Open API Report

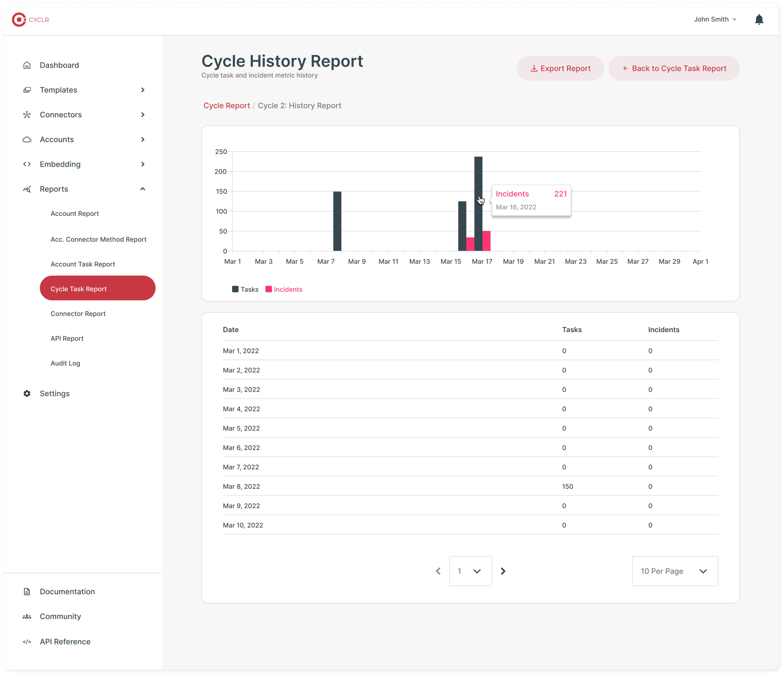67,339
